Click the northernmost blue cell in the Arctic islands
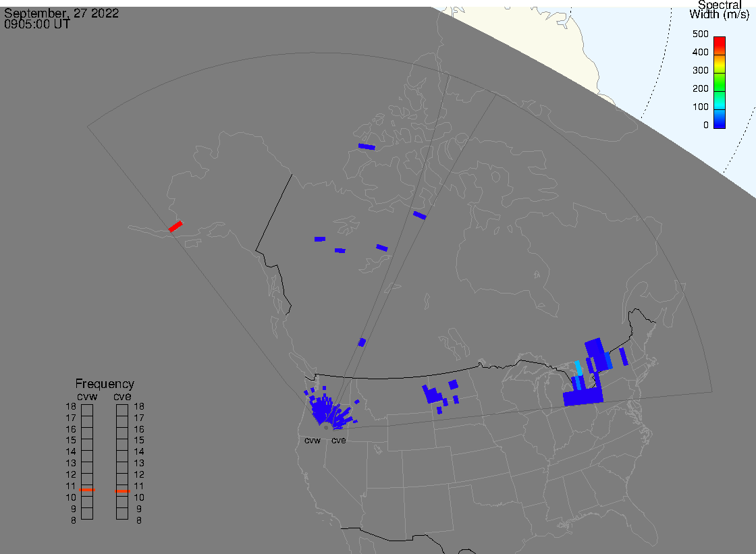 (x=367, y=146)
